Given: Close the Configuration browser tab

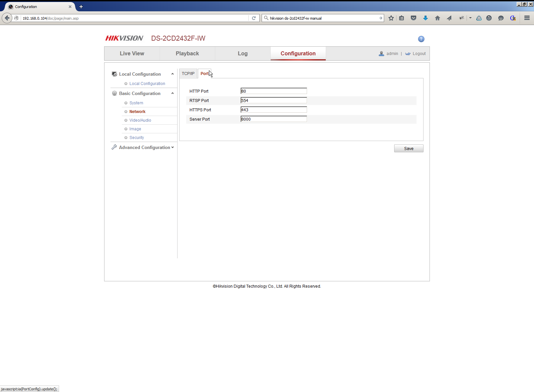Looking at the screenshot, I should (70, 7).
